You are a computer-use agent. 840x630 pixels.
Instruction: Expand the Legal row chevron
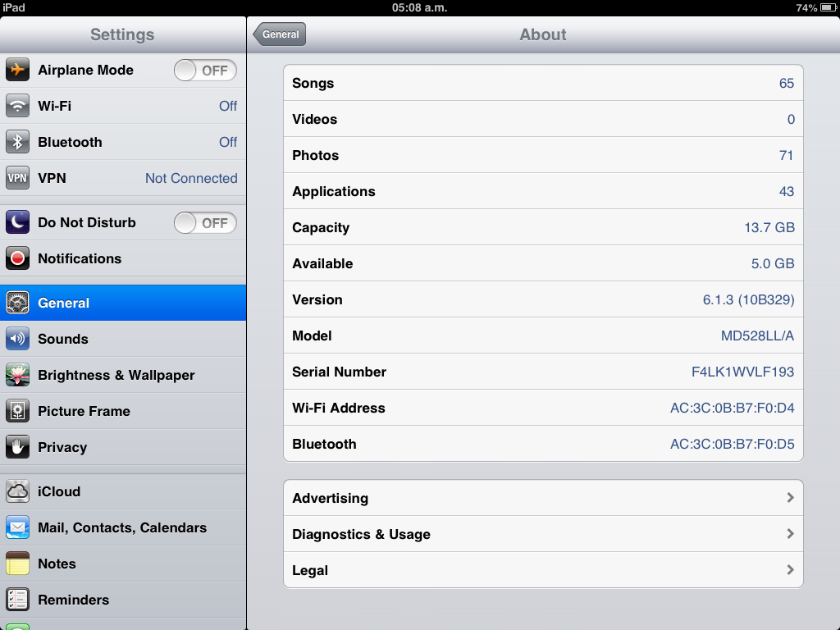pyautogui.click(x=790, y=569)
